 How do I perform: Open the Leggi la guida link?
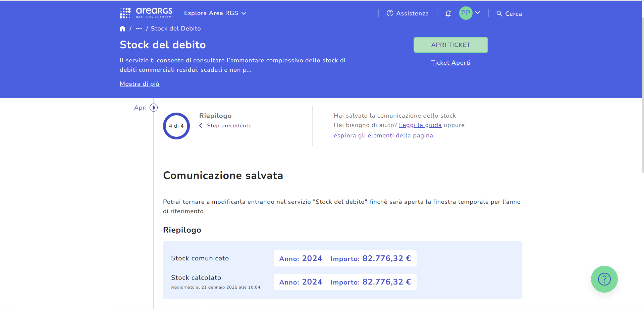420,125
